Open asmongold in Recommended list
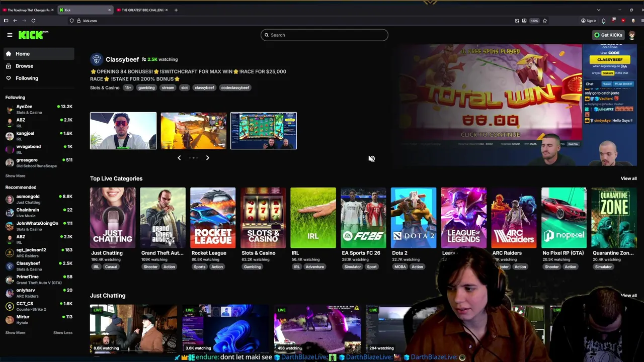 click(x=39, y=199)
